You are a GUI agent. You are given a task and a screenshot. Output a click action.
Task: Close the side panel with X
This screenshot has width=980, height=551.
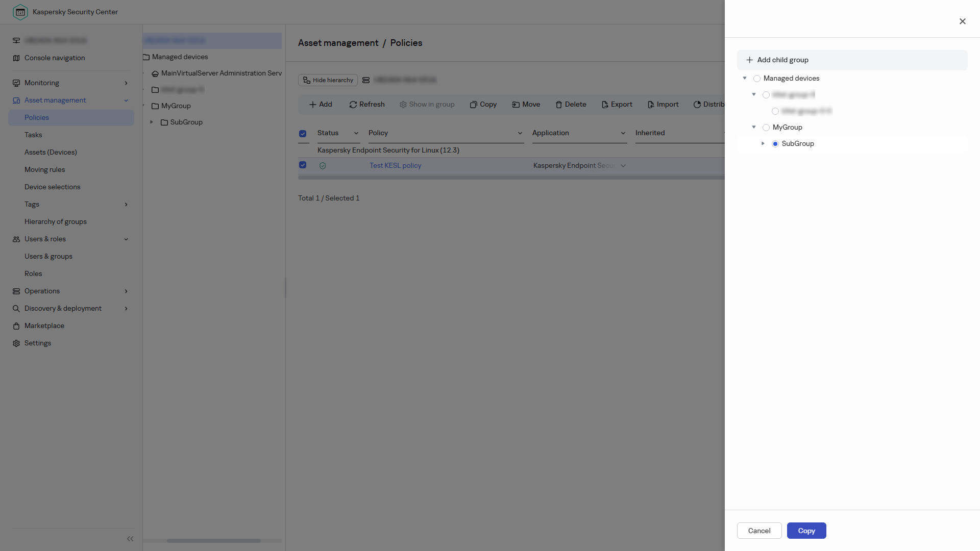pos(963,21)
